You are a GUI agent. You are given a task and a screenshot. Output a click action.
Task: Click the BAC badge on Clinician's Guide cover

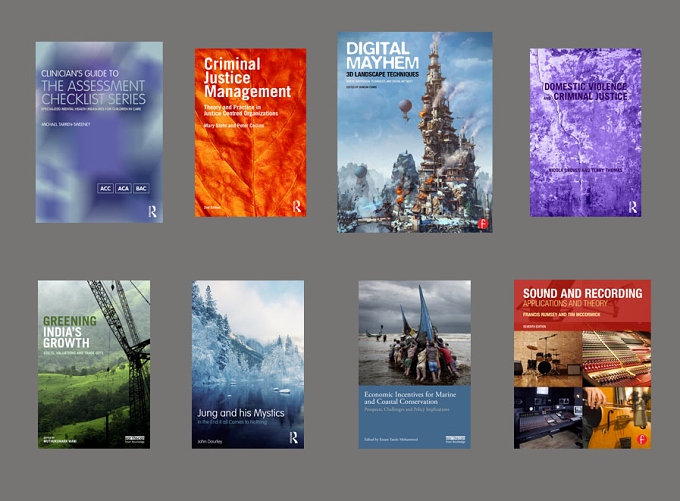pos(141,188)
